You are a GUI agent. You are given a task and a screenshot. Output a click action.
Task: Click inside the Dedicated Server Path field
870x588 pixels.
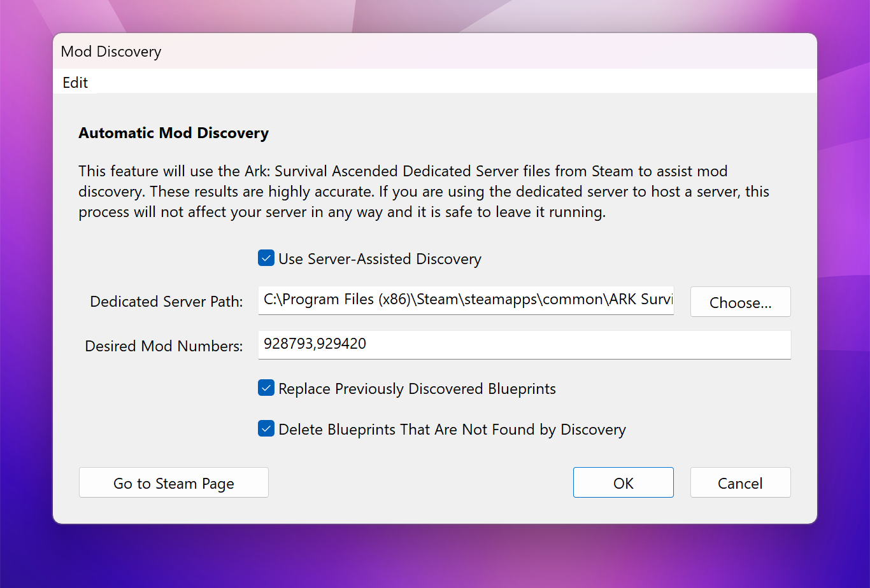pyautogui.click(x=465, y=300)
